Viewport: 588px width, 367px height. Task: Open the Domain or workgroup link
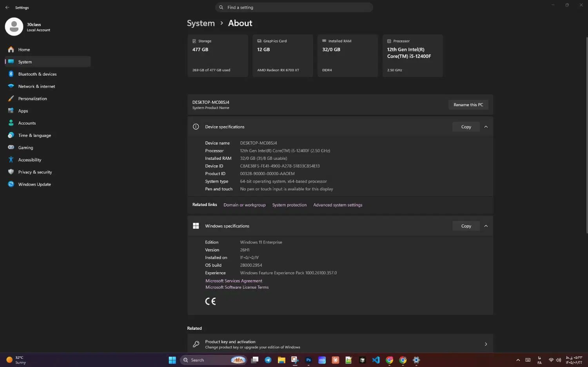245,205
